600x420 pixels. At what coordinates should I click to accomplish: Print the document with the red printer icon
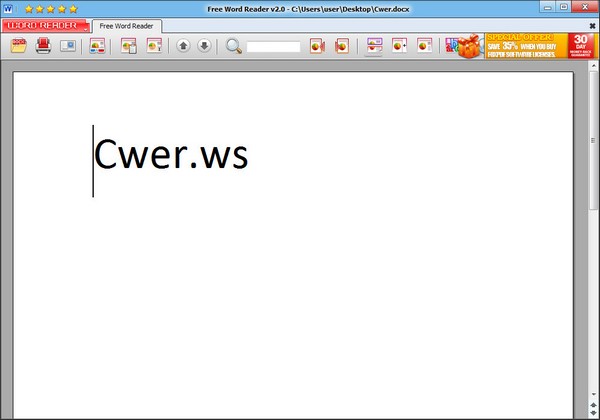click(44, 46)
